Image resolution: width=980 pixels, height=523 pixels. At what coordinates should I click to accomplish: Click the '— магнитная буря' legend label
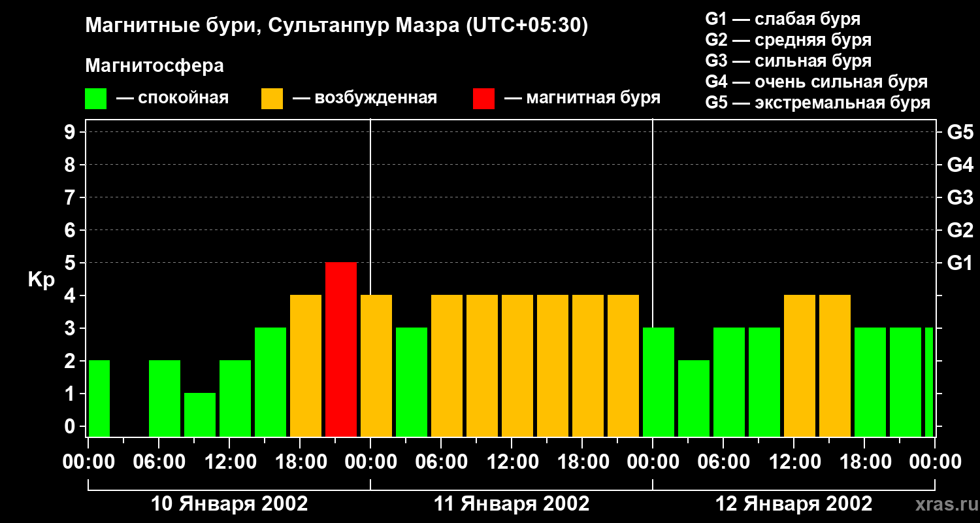[582, 98]
